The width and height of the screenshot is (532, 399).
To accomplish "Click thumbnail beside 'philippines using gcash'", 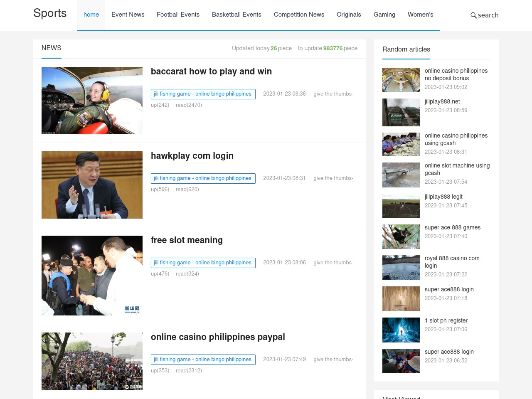I will [x=401, y=144].
